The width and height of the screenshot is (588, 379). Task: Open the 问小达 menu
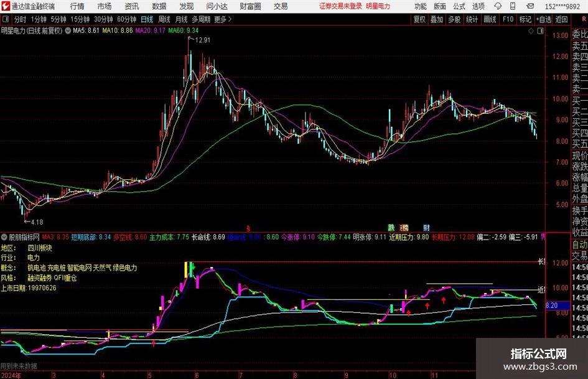[x=217, y=6]
